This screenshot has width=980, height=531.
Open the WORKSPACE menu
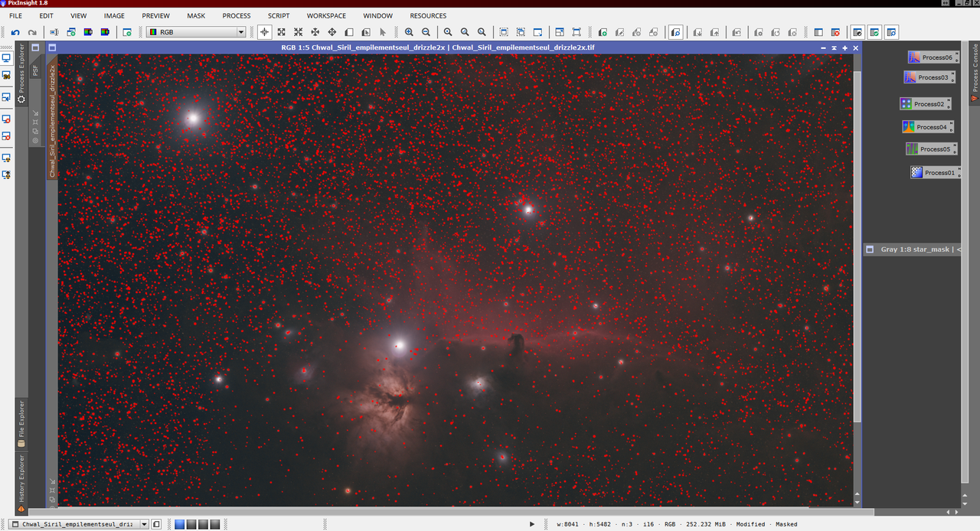(x=326, y=15)
